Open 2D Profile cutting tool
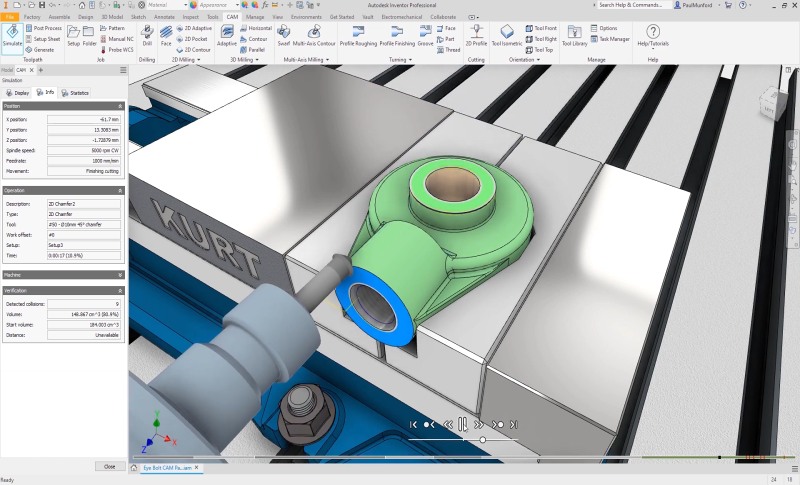Viewport: 800px width, 485px height. (x=476, y=36)
